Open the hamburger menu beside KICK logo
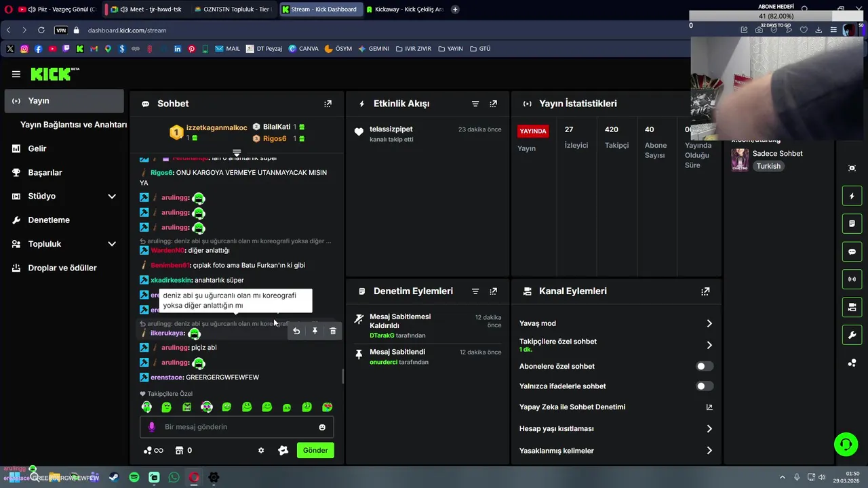 click(16, 74)
